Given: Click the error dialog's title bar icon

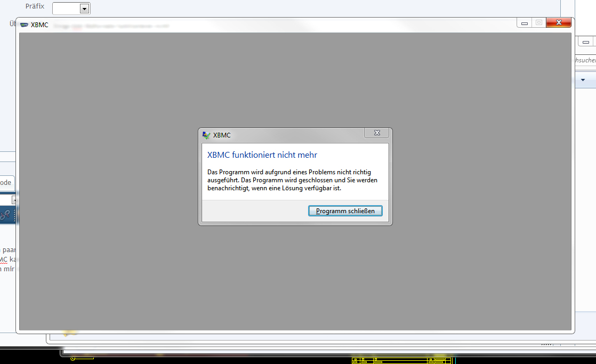Looking at the screenshot, I should point(206,135).
